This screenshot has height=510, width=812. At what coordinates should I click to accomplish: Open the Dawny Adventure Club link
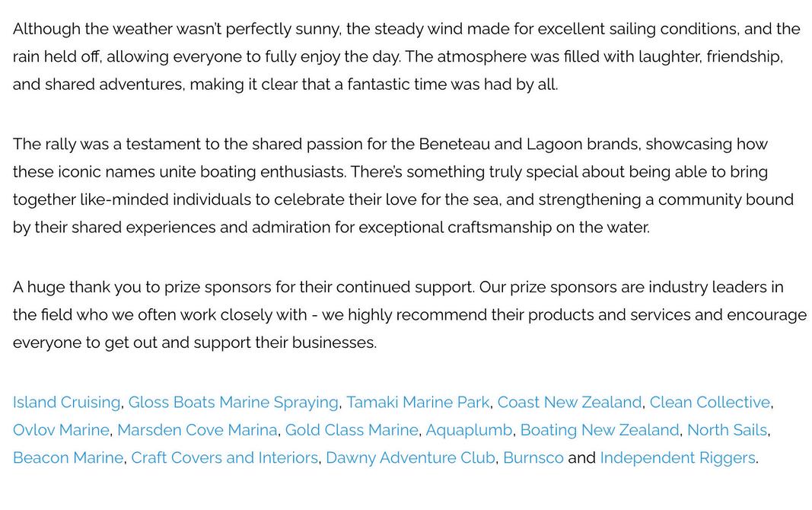click(411, 457)
